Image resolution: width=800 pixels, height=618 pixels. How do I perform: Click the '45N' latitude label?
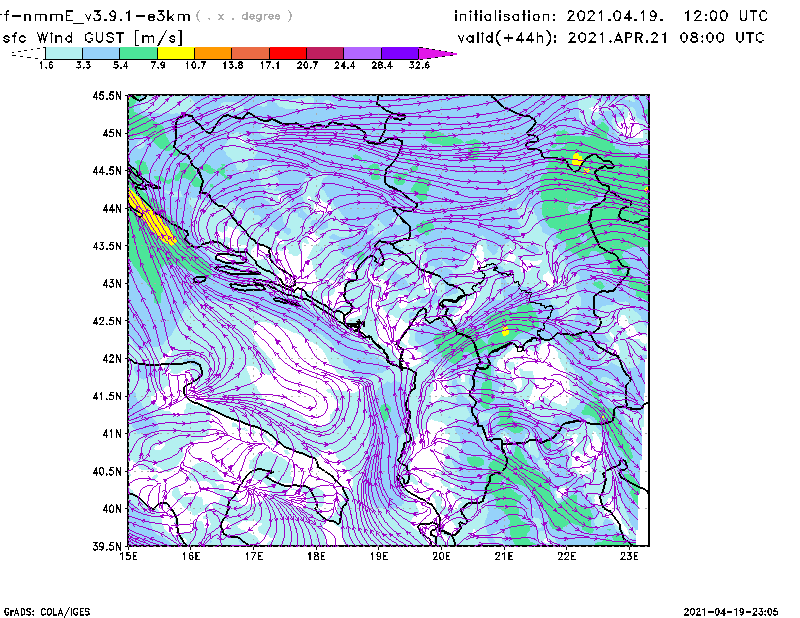click(x=112, y=133)
